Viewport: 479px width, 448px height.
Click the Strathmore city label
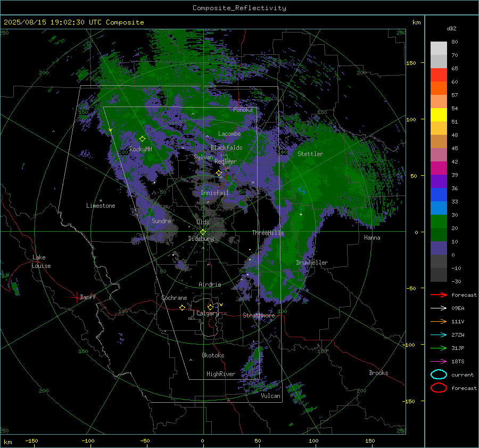tap(259, 315)
